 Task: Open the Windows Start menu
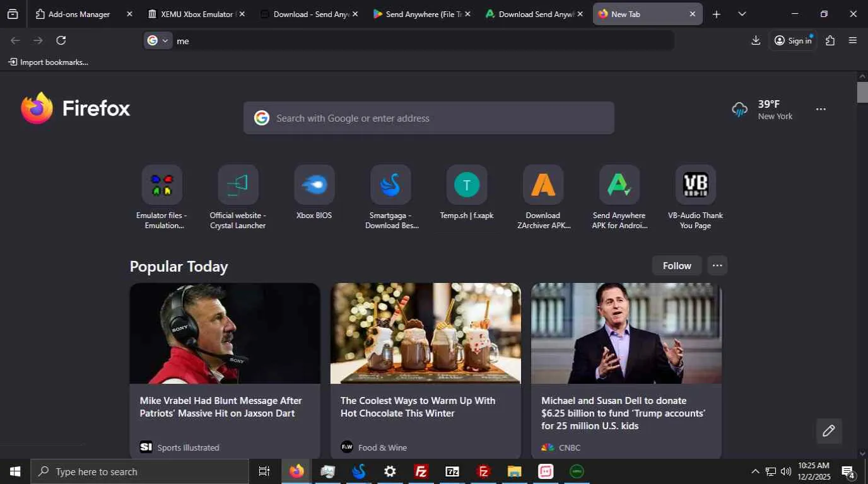(15, 471)
